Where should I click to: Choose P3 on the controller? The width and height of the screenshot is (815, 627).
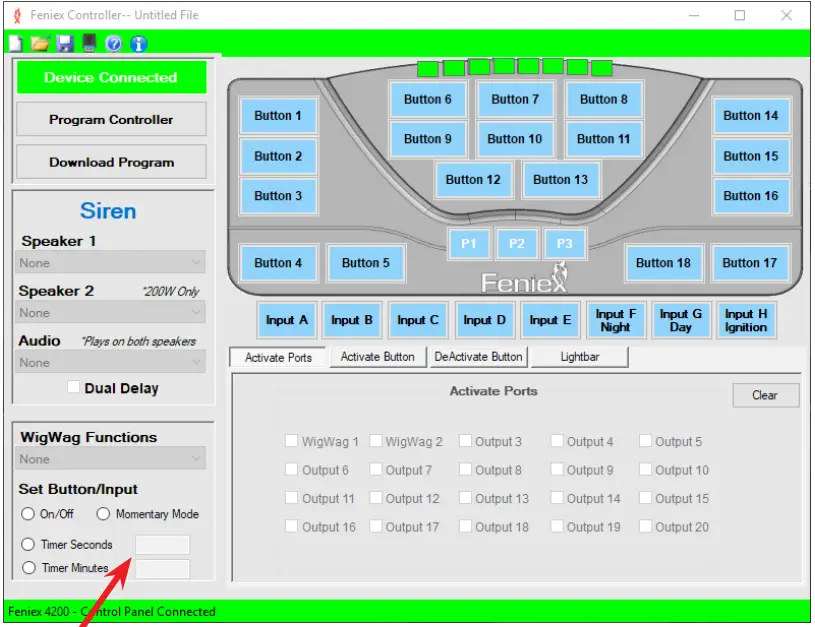coord(564,243)
